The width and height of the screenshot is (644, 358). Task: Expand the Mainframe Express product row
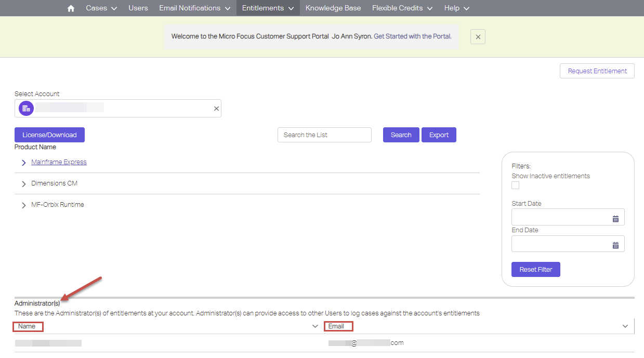click(x=24, y=163)
